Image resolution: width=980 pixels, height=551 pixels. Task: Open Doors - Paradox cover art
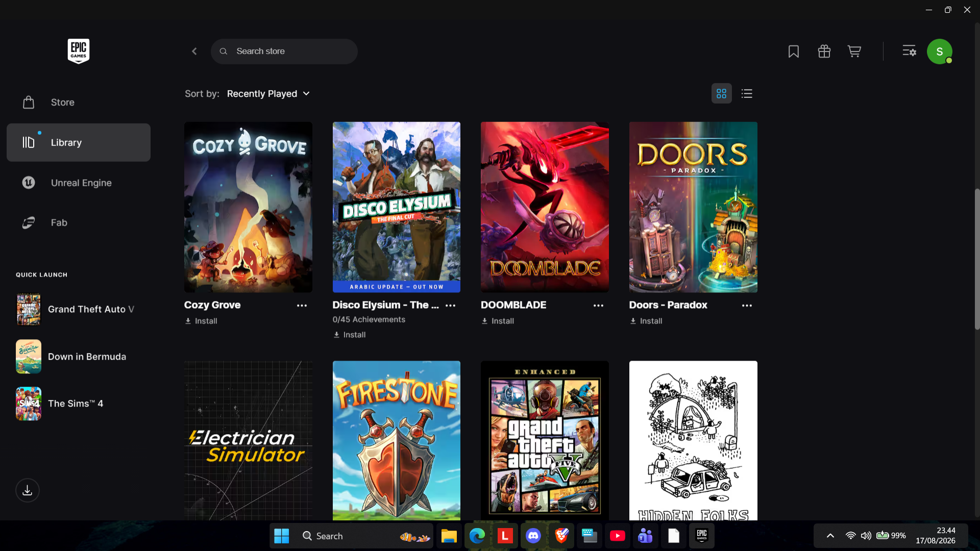coord(693,207)
